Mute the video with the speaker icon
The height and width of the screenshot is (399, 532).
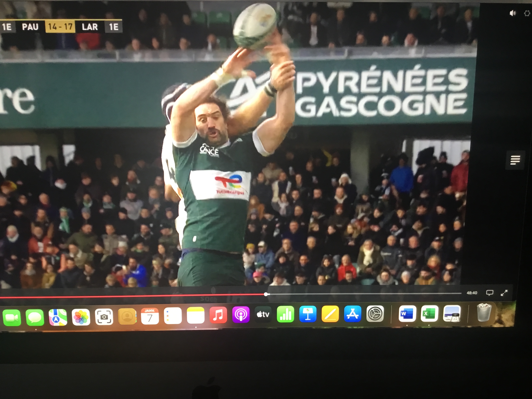(512, 13)
